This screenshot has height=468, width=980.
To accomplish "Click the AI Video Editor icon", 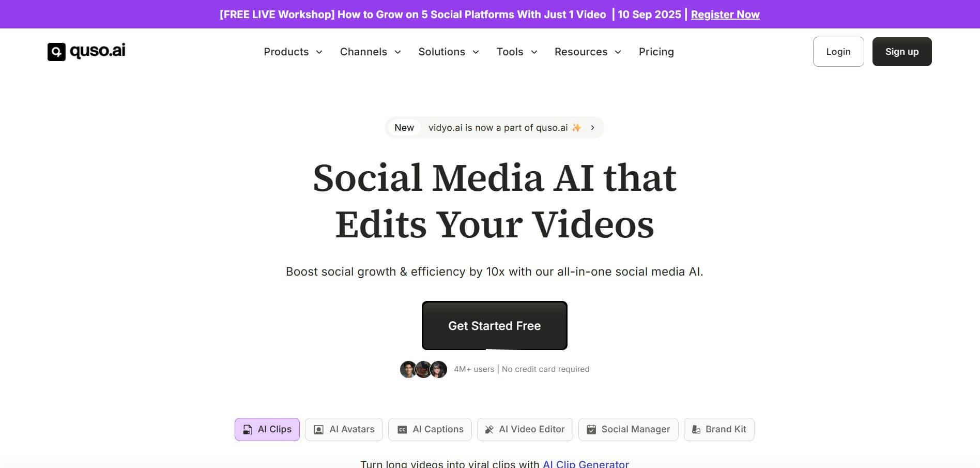I will pyautogui.click(x=489, y=430).
